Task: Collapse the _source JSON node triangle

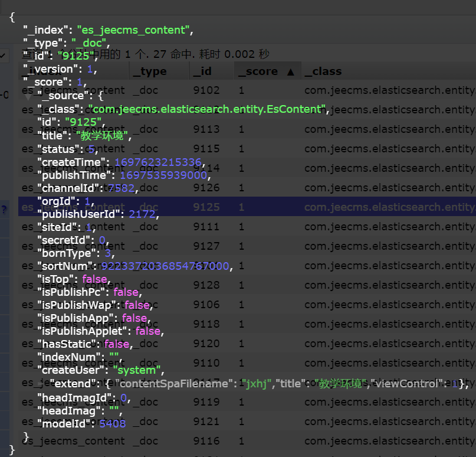Action: [28, 96]
